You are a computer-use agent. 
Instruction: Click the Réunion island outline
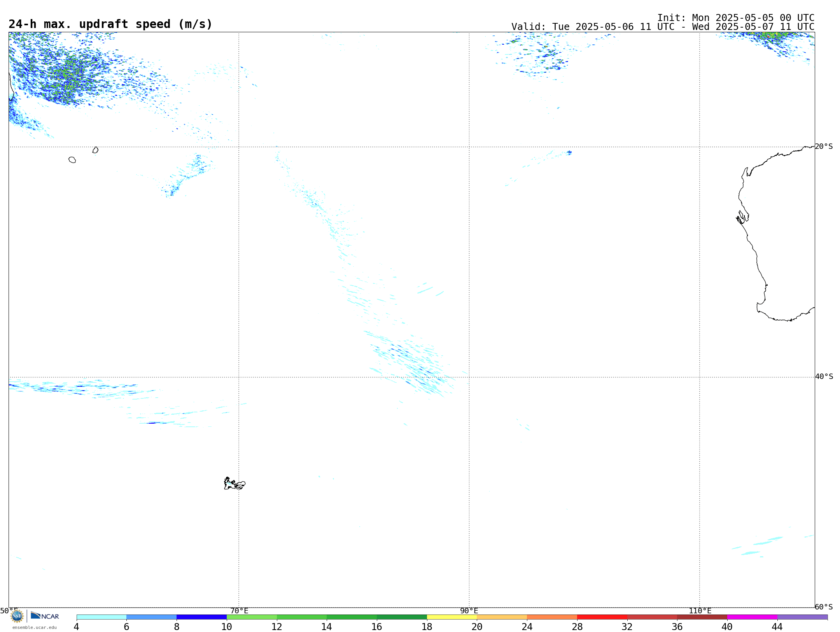pyautogui.click(x=72, y=160)
